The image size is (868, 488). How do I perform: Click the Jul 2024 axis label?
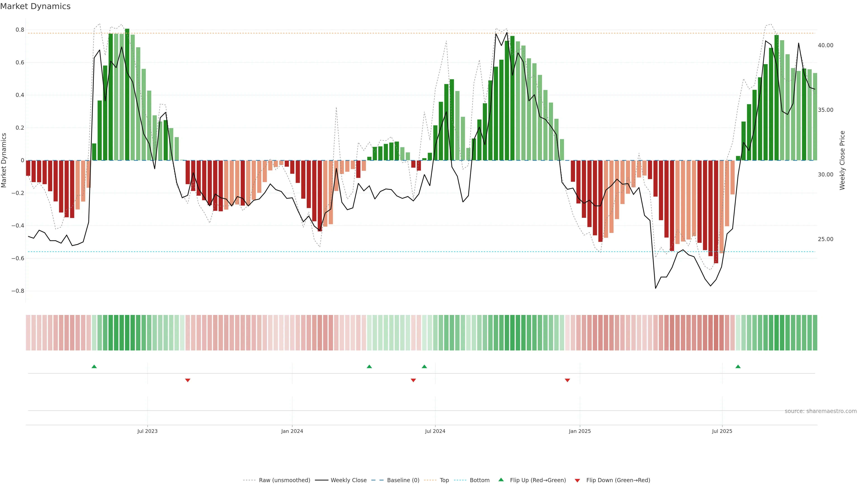[x=435, y=431]
